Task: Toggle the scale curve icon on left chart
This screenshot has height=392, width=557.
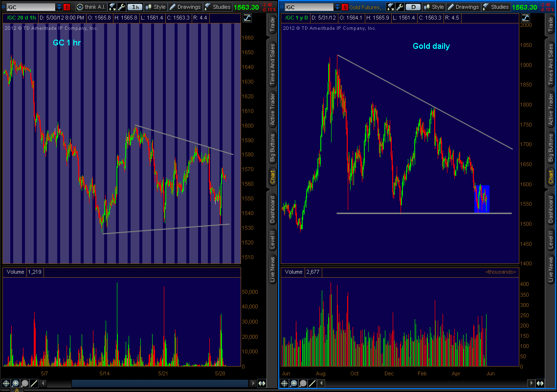Action: coord(247,18)
